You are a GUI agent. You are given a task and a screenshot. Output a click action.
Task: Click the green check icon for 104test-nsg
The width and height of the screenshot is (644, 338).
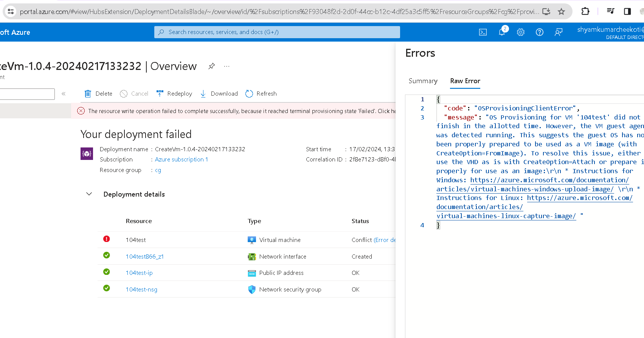(x=107, y=288)
